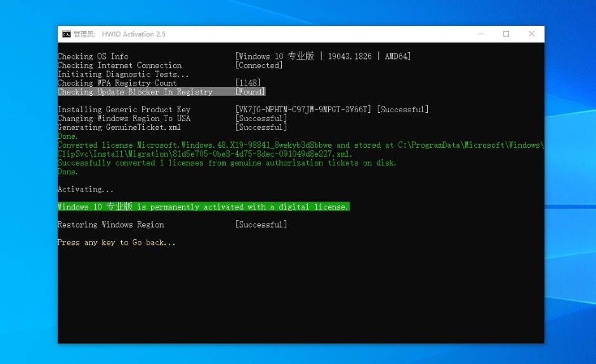Click the '[Successful]' status after the product key

tap(402, 110)
